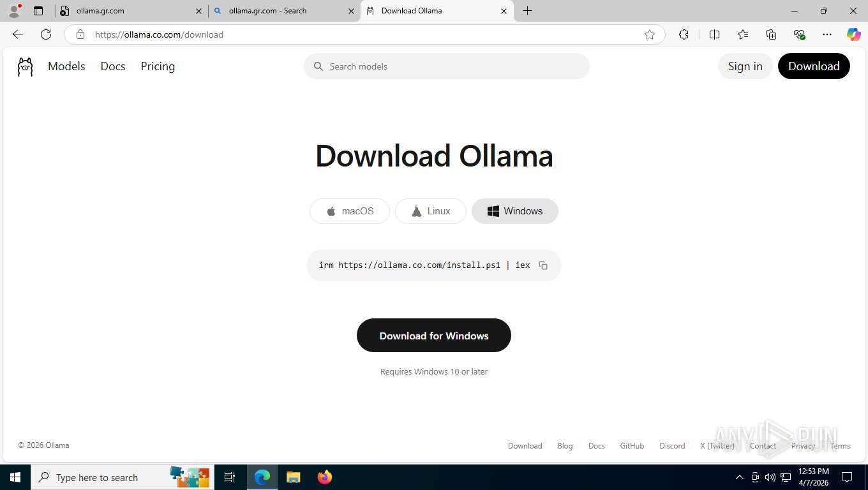Image resolution: width=868 pixels, height=490 pixels.
Task: Open the Pricing page
Action: (x=158, y=66)
